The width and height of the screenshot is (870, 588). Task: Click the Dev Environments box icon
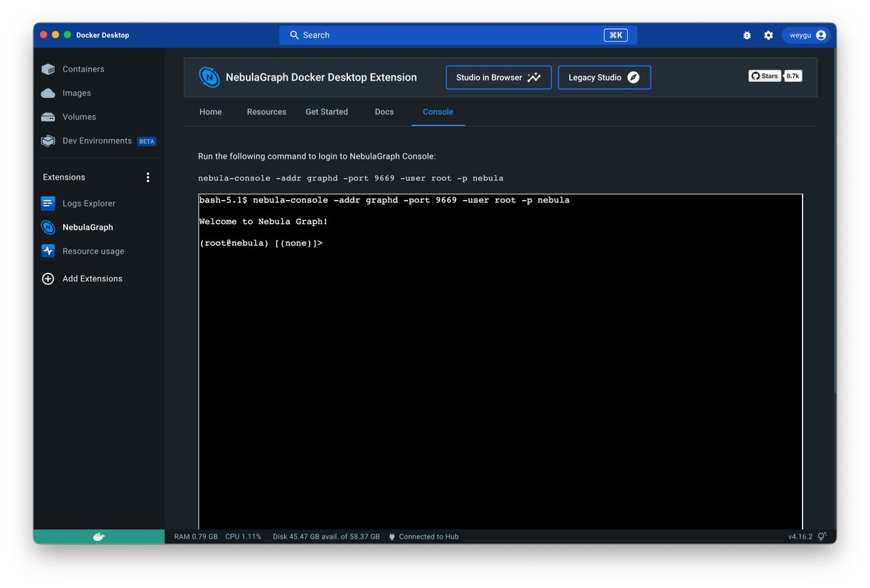pos(48,141)
